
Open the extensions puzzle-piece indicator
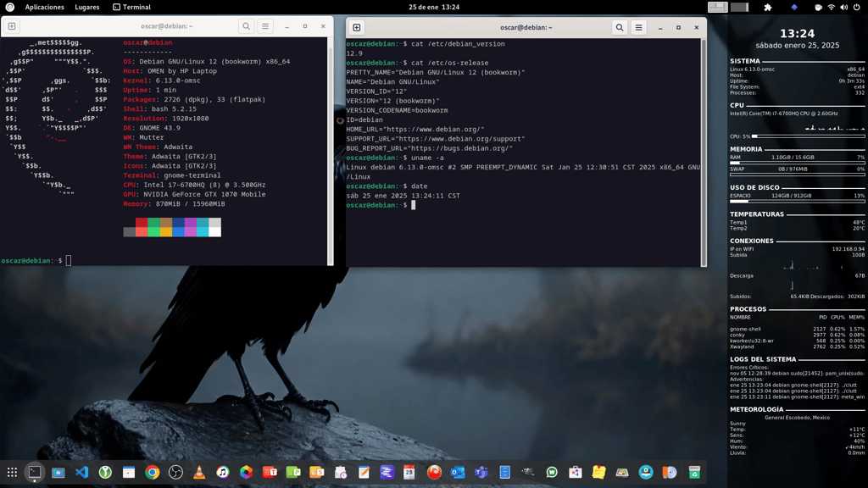point(768,7)
